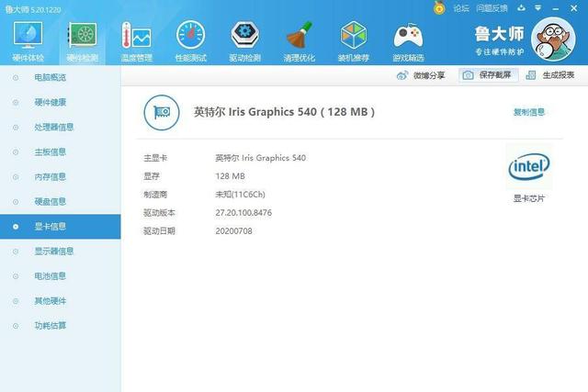588x392 pixels.
Task: Click the 保存截屏 save screenshot button
Action: 488,75
